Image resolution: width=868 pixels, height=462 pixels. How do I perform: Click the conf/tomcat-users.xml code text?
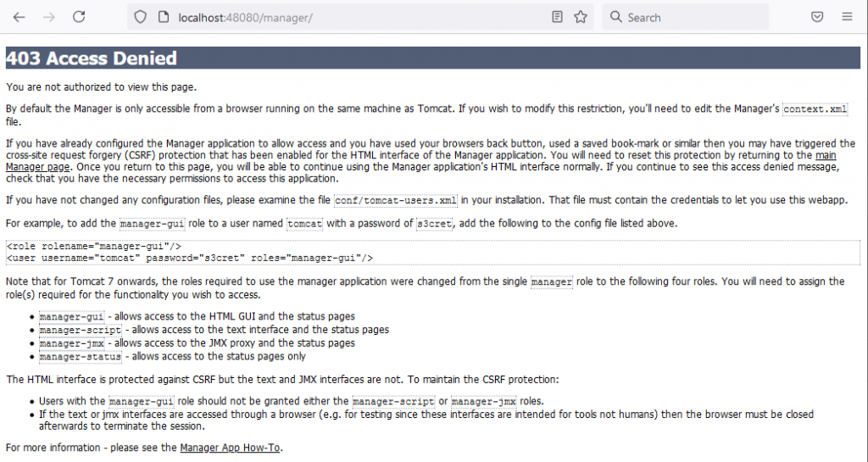coord(396,200)
